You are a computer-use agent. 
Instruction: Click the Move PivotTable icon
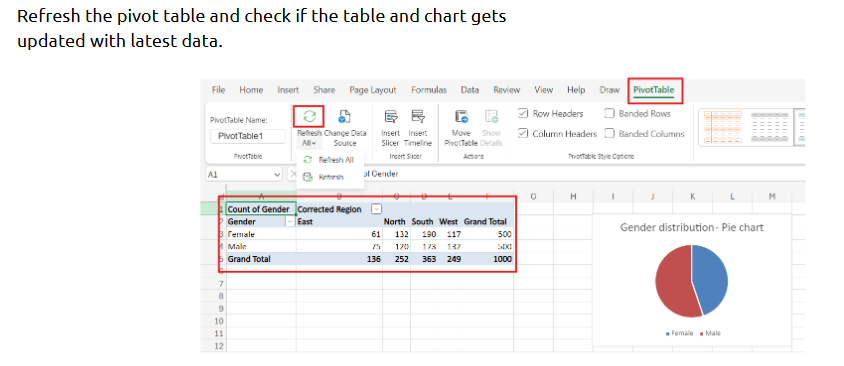point(461,116)
